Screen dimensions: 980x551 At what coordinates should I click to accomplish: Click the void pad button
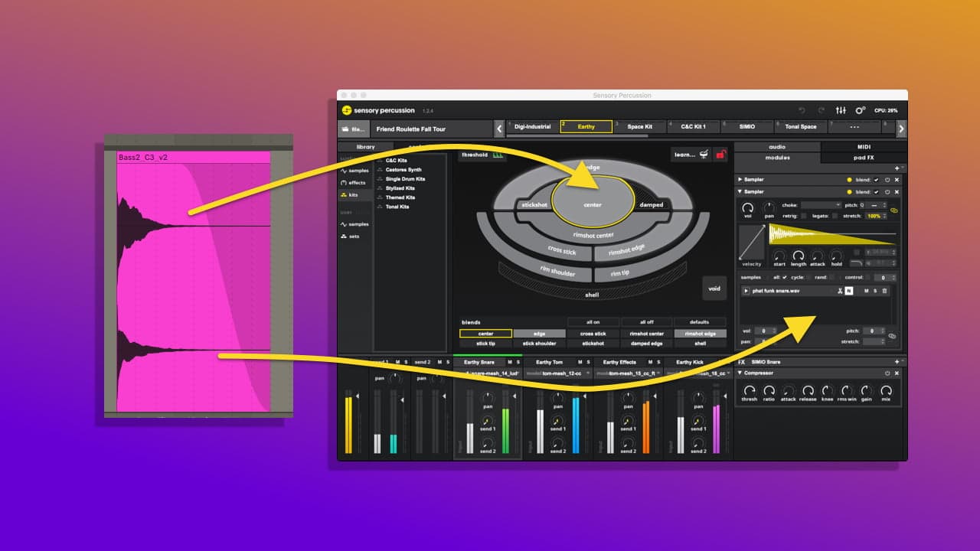pos(714,289)
